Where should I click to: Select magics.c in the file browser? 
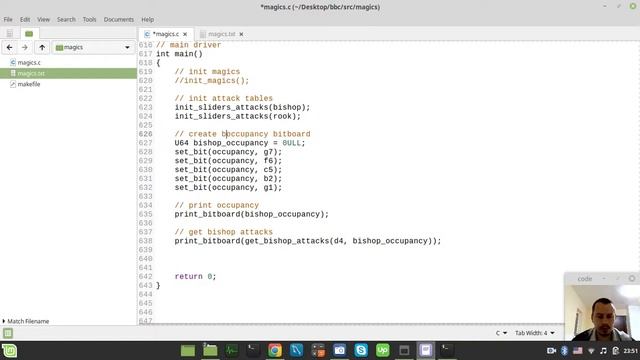point(29,62)
